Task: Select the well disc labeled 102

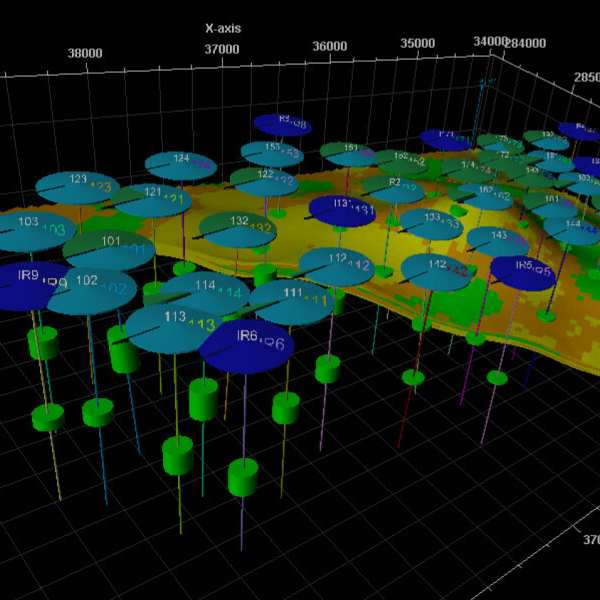Action: point(92,291)
